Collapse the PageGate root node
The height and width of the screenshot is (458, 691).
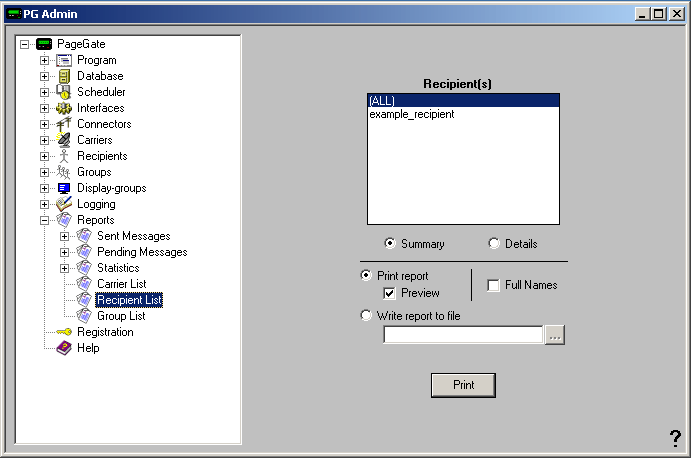25,44
